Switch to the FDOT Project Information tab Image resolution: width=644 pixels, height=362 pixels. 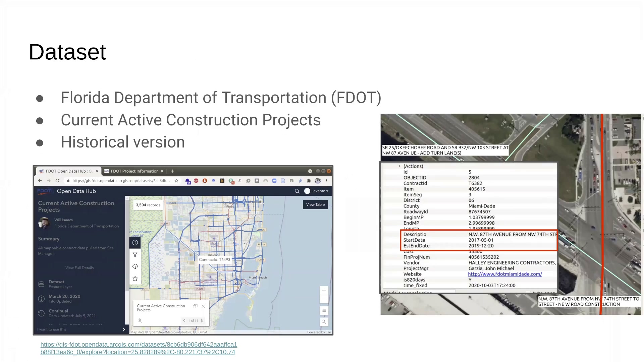(134, 171)
